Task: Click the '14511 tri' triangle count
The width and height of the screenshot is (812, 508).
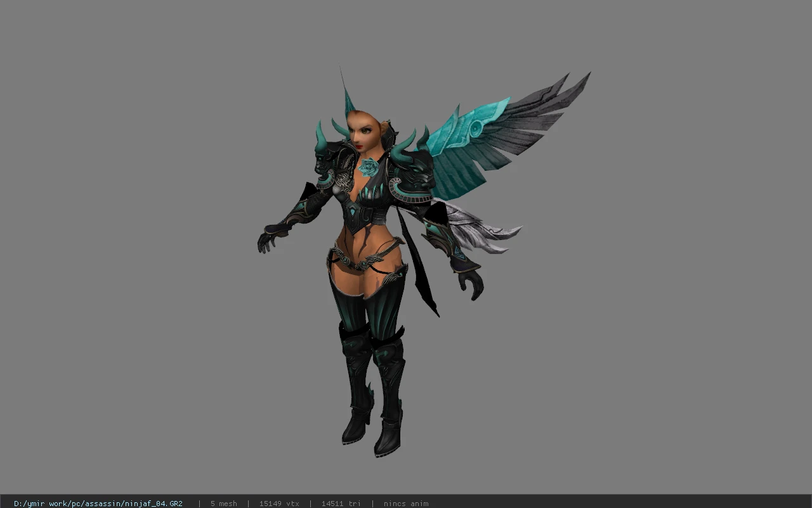Action: click(341, 504)
